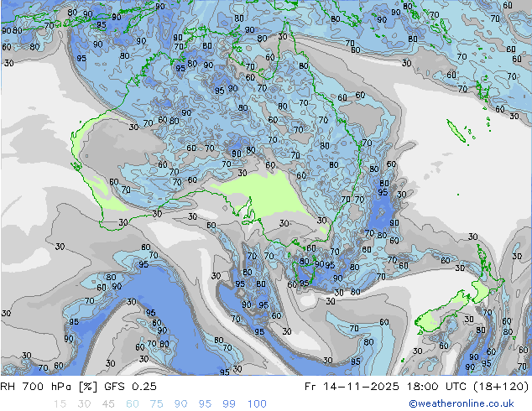The height and width of the screenshot is (411, 532).
Task: Click the green New Caledonia island outline
Action: point(456,131)
